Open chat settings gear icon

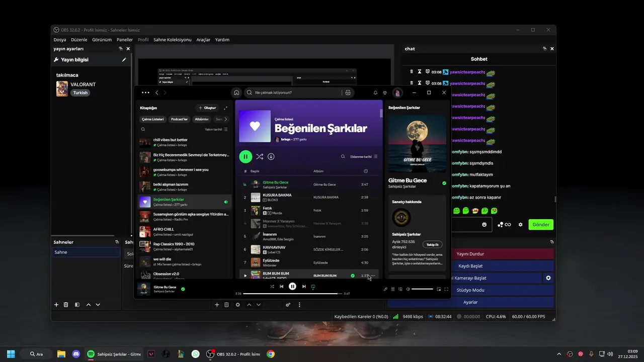(521, 225)
